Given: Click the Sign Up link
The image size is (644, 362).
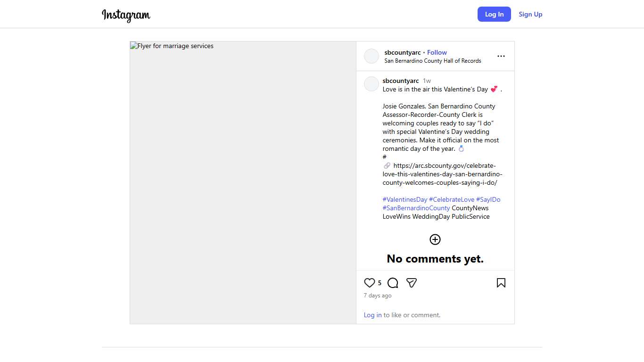Looking at the screenshot, I should tap(530, 14).
